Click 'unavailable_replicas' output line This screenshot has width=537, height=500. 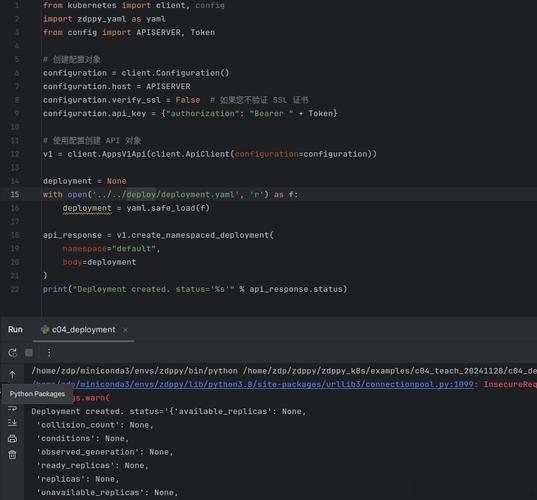click(107, 492)
